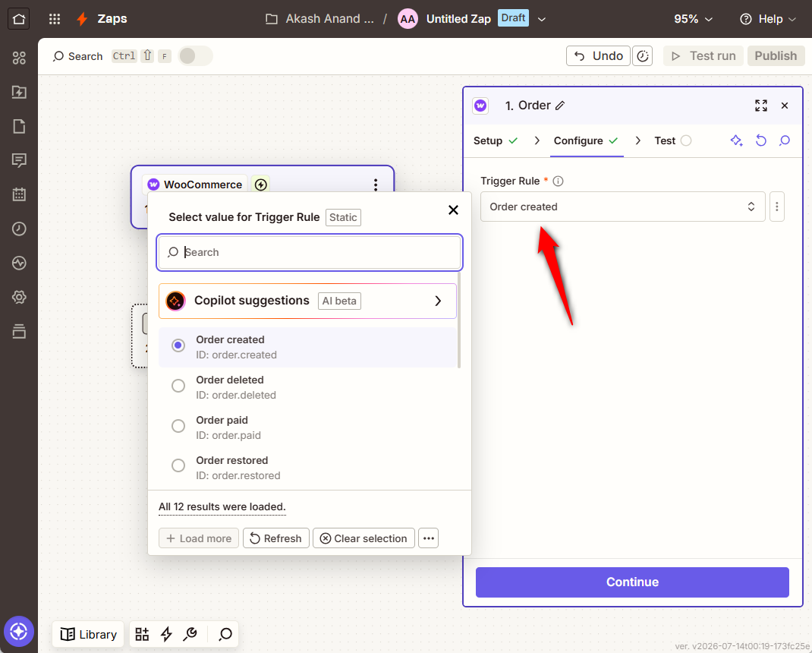The image size is (812, 653).
Task: Launch the Copilot assistant round button
Action: (x=19, y=631)
